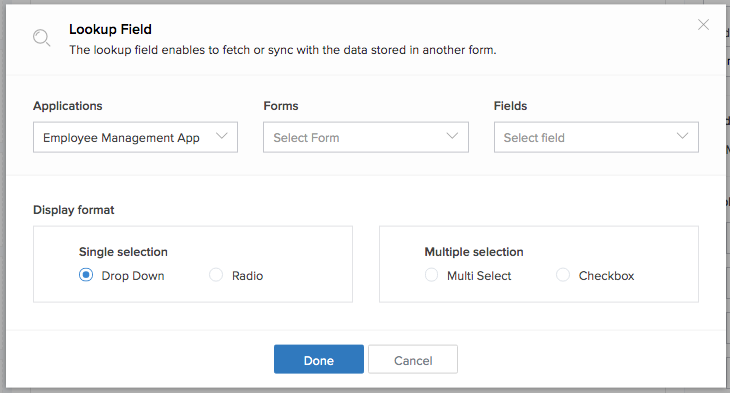
Task: Click the Single selection heading
Action: click(123, 252)
